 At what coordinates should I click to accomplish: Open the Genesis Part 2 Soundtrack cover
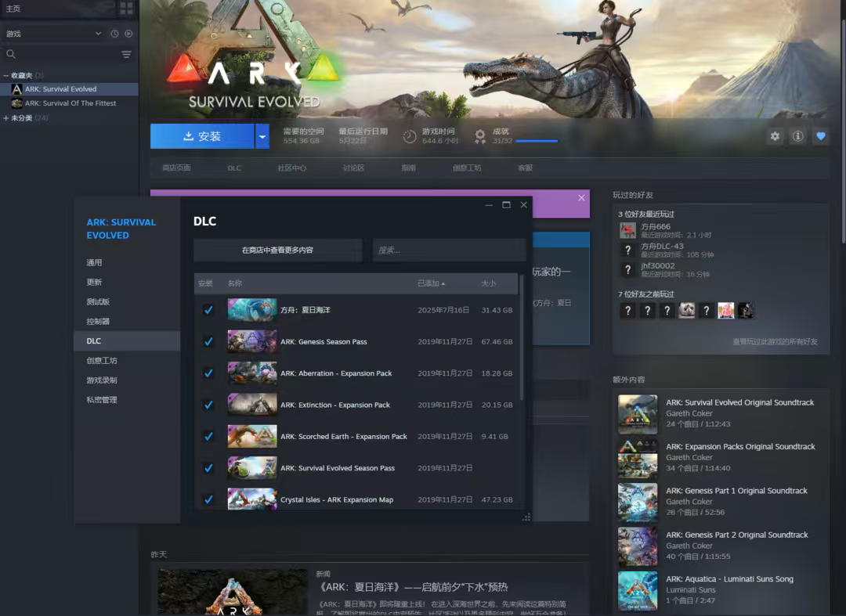click(x=638, y=546)
